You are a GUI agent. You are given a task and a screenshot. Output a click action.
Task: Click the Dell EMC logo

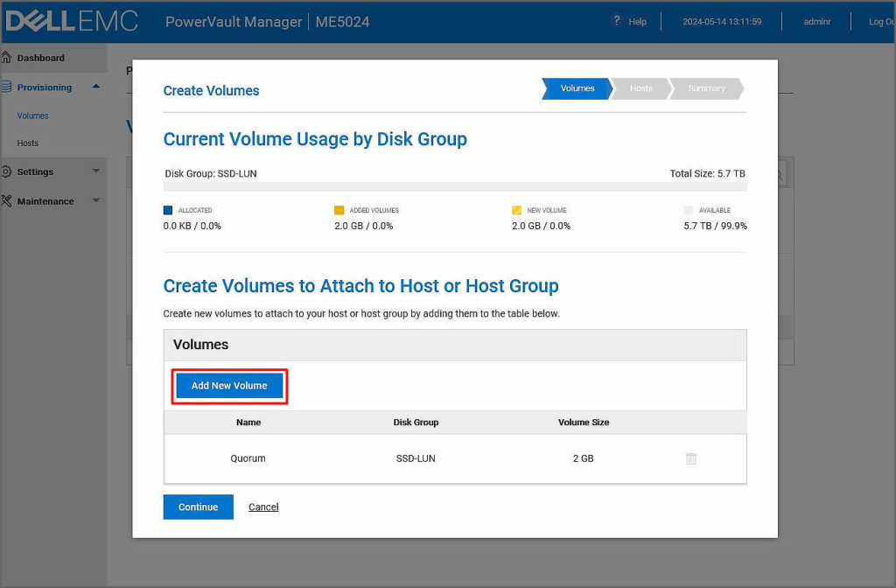[x=72, y=21]
